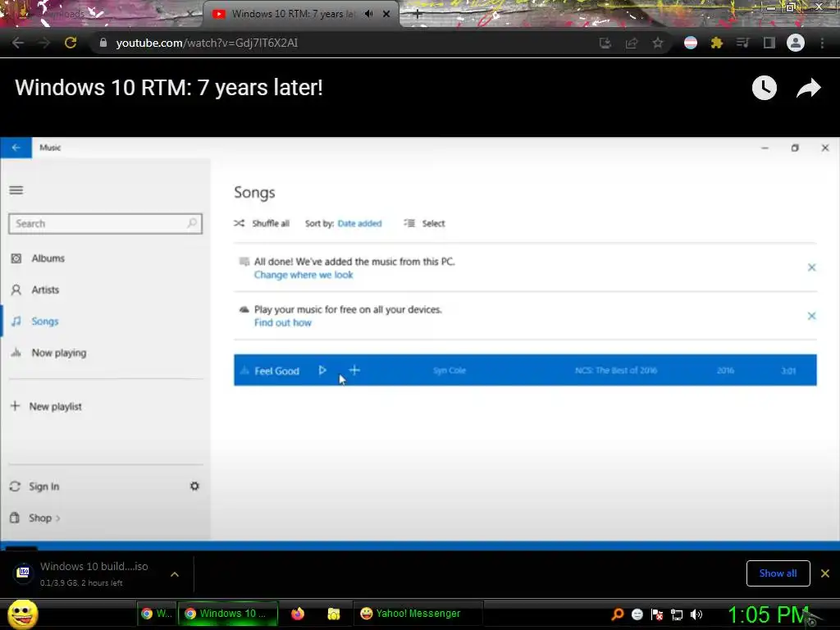Click the smiley Start button

point(22,614)
